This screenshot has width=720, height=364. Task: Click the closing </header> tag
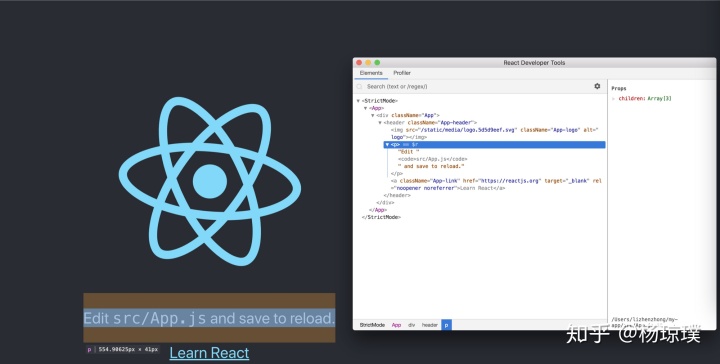[397, 196]
